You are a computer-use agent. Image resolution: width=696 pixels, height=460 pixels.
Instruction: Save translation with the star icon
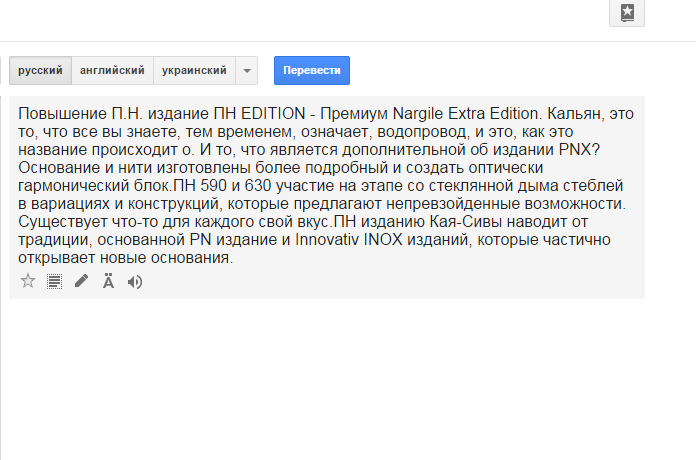coord(28,281)
